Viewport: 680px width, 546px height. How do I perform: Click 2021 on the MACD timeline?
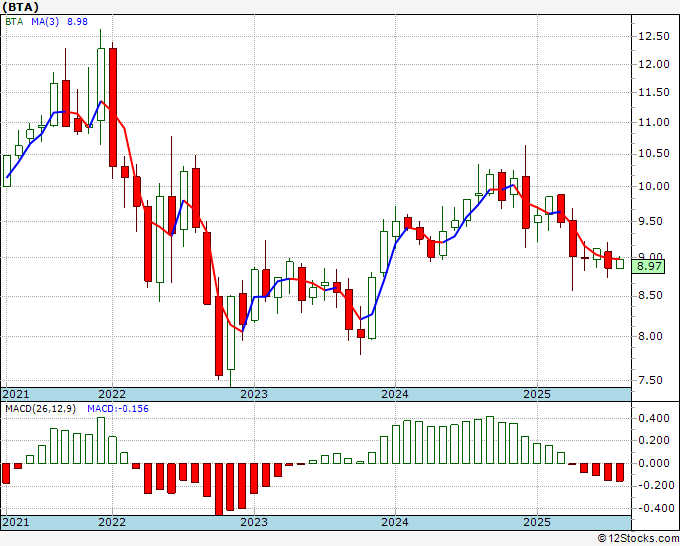tap(16, 522)
